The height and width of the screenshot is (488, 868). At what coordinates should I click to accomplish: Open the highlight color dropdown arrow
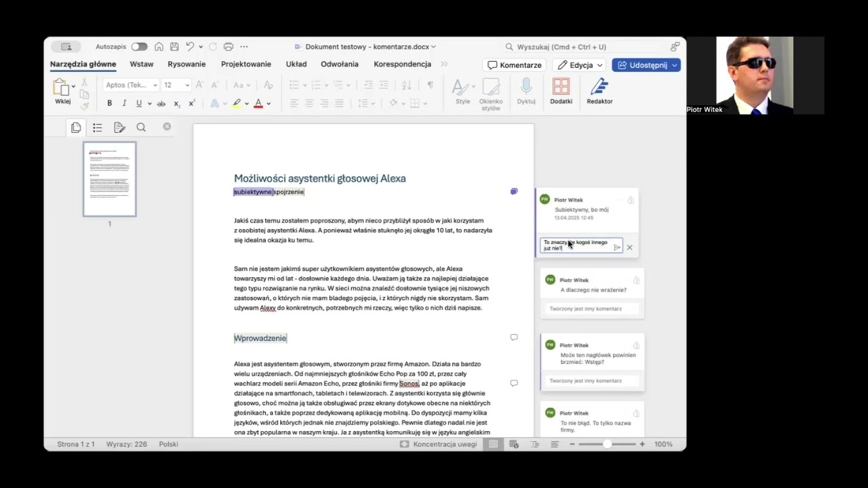(247, 104)
